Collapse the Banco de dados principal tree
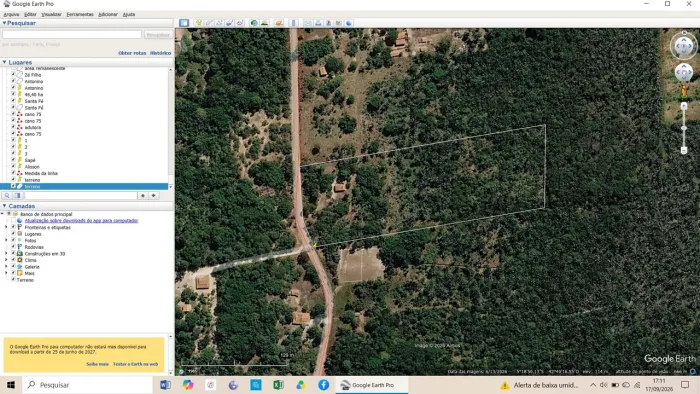Image resolution: width=700 pixels, height=394 pixels. 2,214
